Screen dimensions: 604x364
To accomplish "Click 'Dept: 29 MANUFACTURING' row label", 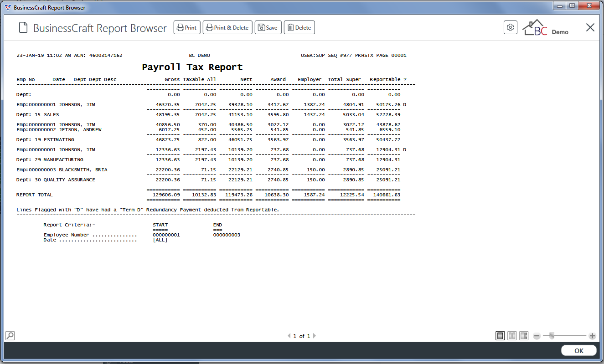I will click(50, 159).
